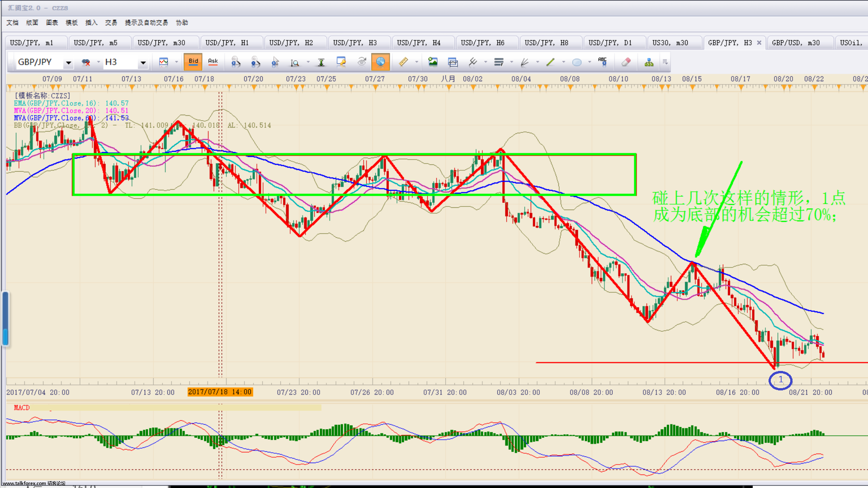Click the unlink symbol chain icon

(86, 62)
